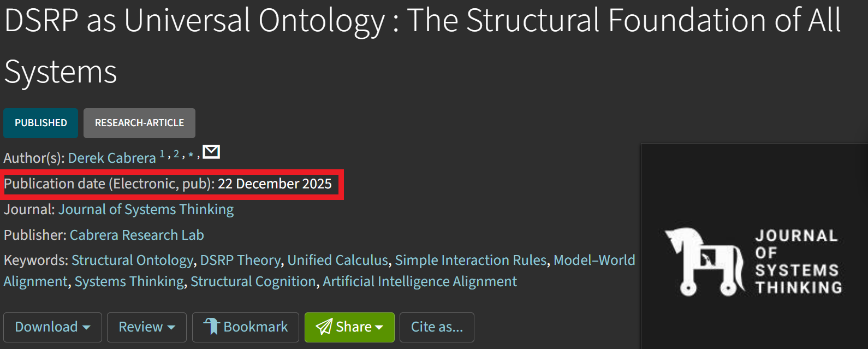Select the DSRP Theory keyword link
This screenshot has height=349, width=868.
coord(240,260)
